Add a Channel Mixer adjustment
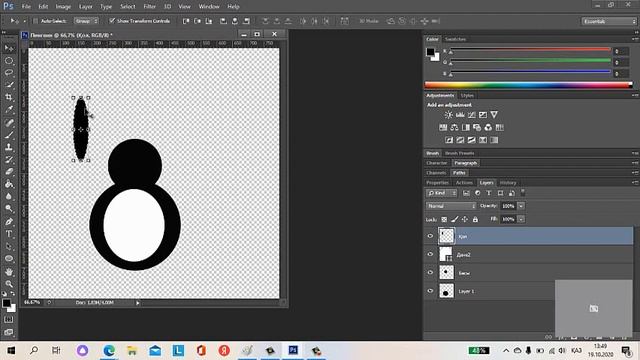Screen dimensions: 640x360 click(488, 127)
